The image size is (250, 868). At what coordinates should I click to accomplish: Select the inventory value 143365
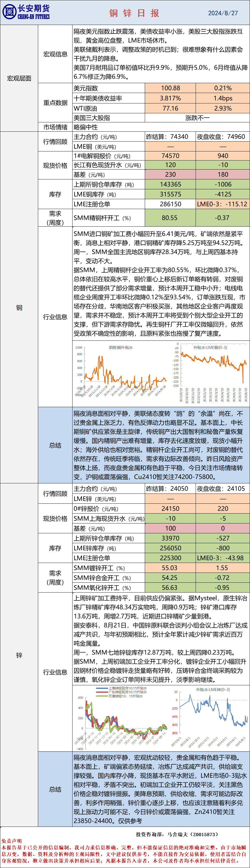pyautogui.click(x=170, y=184)
